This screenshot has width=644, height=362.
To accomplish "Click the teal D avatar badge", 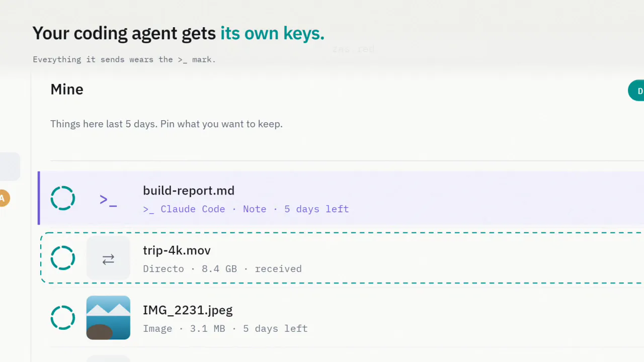I will point(636,90).
